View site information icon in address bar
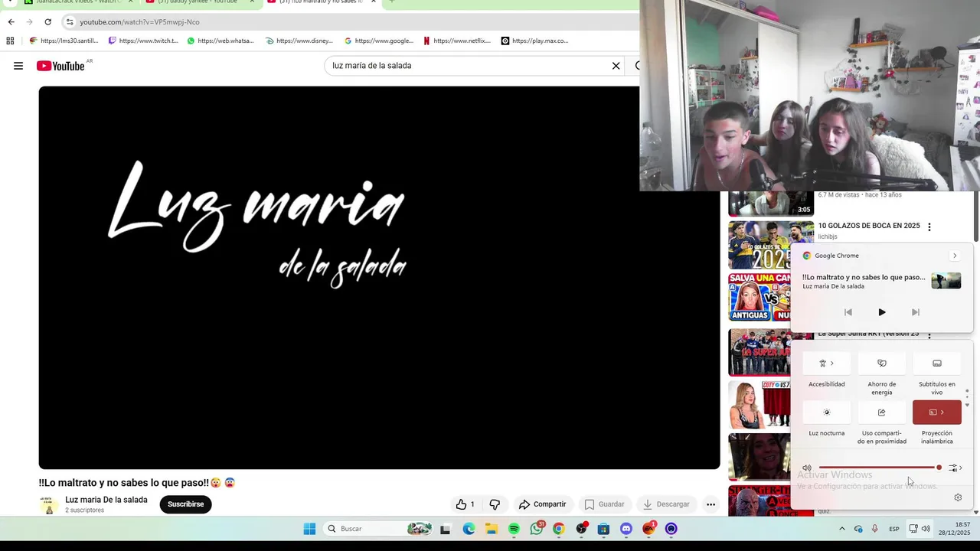The height and width of the screenshot is (551, 980). 70,22
